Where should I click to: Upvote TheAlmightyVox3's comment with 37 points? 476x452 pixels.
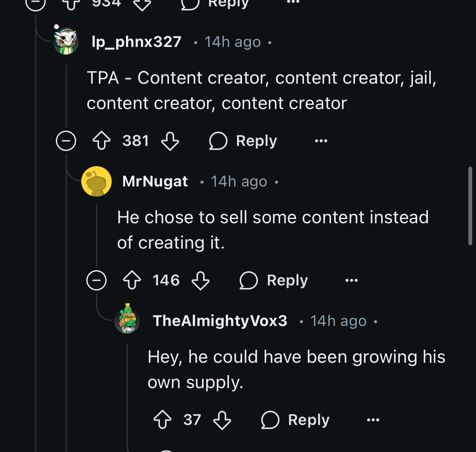coord(162,420)
